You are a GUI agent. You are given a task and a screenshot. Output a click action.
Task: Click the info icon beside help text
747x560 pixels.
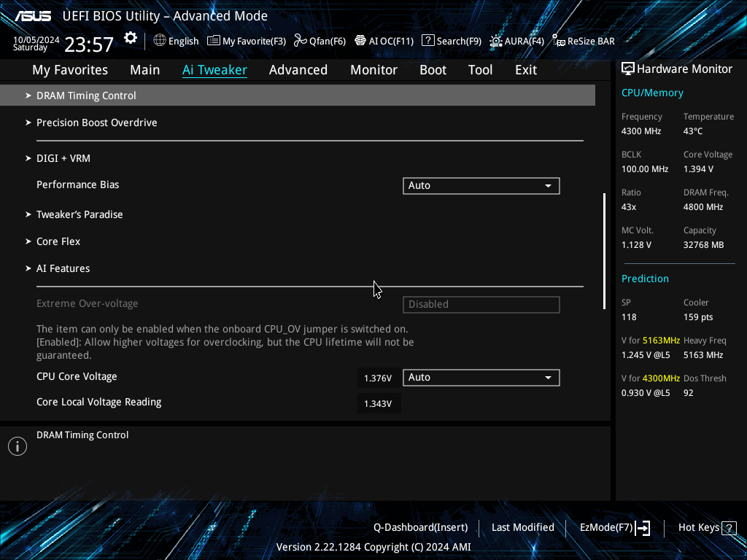point(18,446)
